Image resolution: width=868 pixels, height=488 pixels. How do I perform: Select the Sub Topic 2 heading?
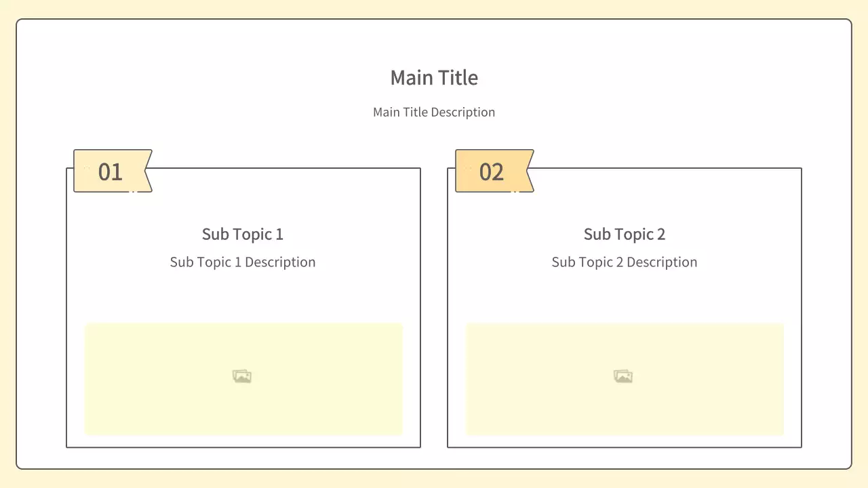(x=624, y=235)
